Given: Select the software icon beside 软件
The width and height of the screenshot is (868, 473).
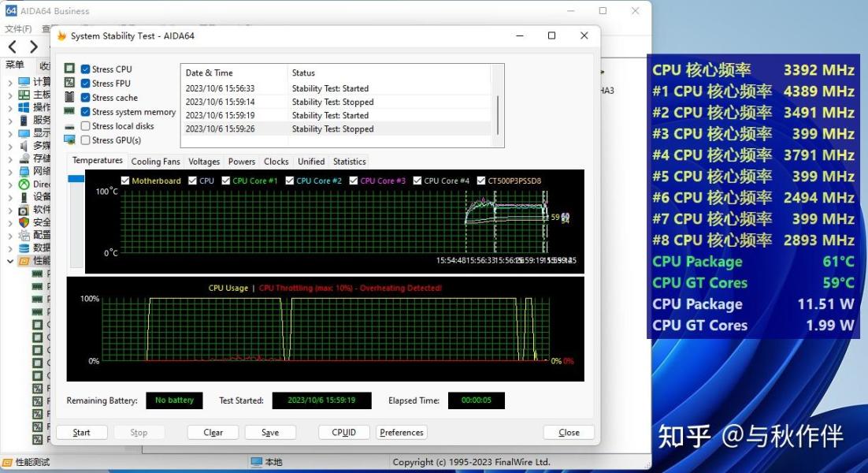Looking at the screenshot, I should (24, 210).
